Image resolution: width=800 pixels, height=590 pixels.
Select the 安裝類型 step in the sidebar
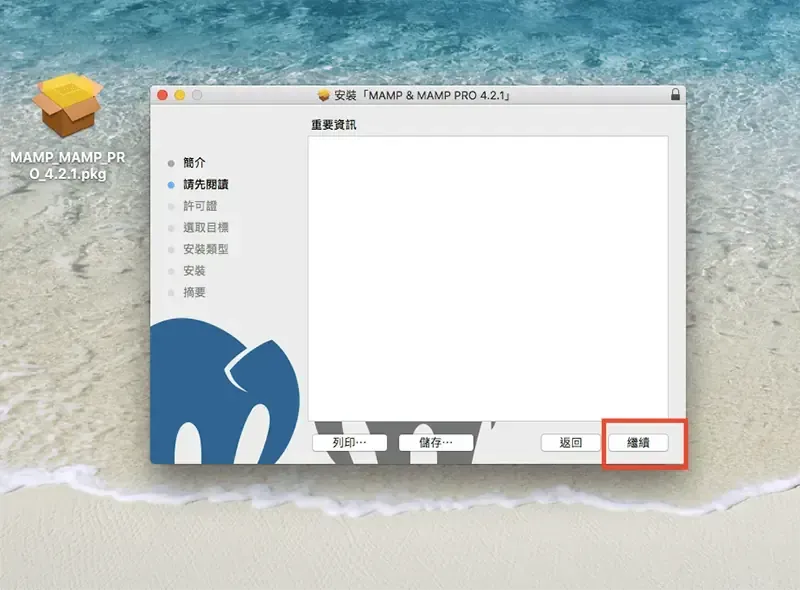pos(206,249)
